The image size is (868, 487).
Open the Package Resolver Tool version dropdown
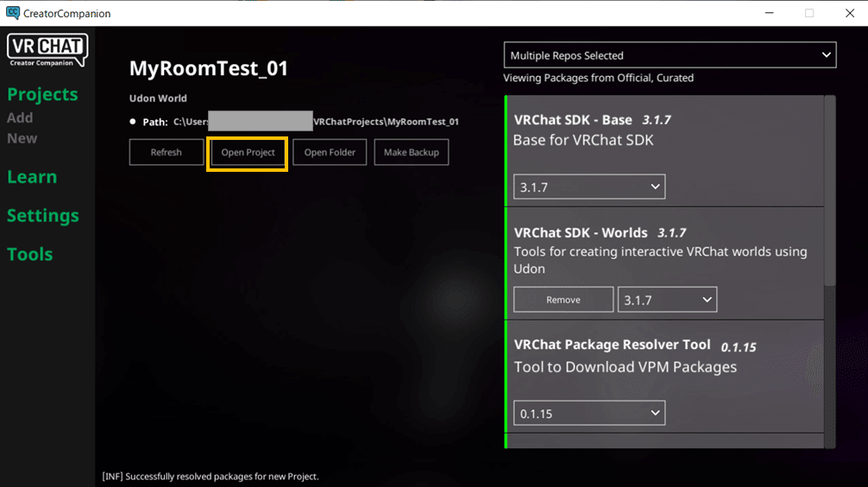point(589,414)
